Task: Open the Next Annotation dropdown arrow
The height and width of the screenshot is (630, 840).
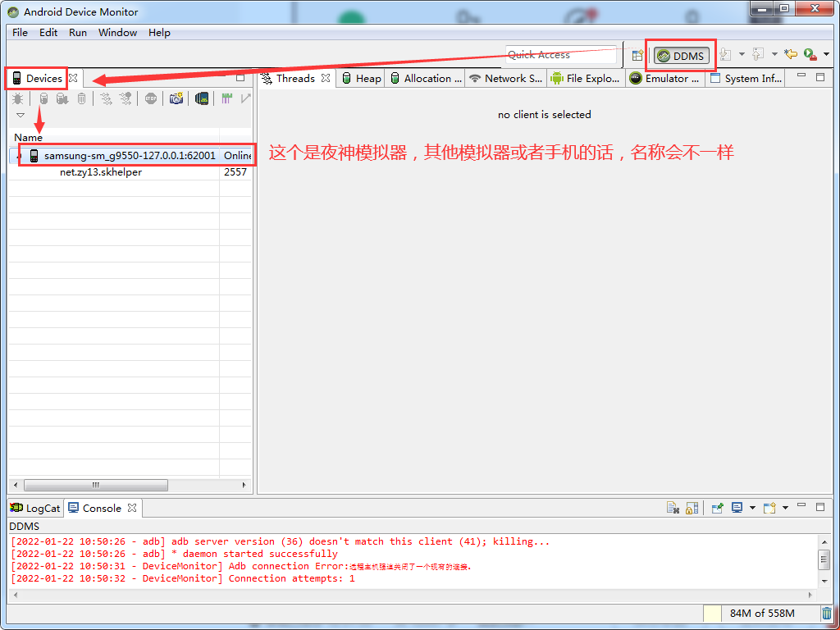Action: click(742, 55)
